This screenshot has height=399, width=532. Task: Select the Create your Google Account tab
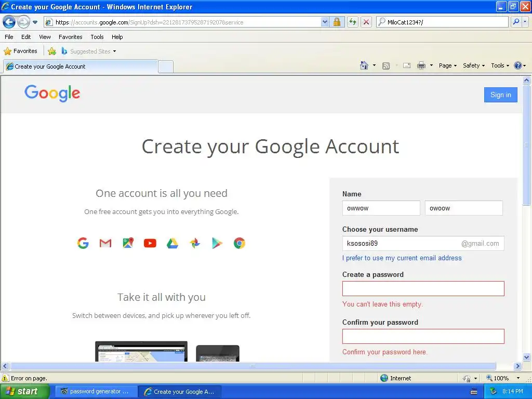pyautogui.click(x=81, y=66)
